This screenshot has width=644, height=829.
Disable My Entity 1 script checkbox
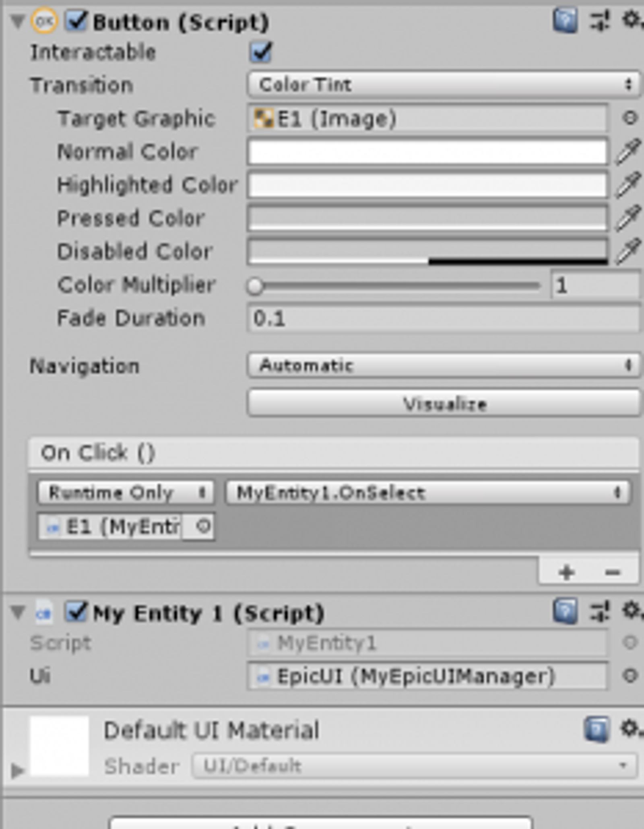(76, 612)
